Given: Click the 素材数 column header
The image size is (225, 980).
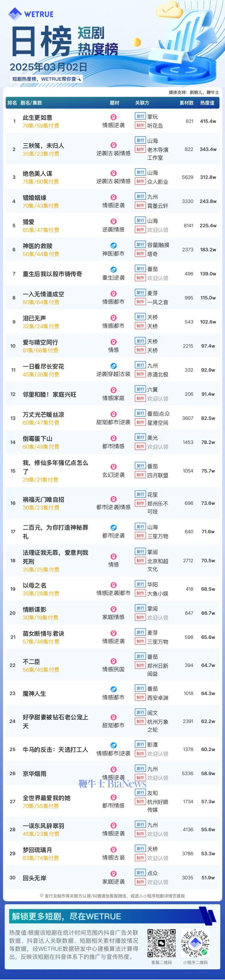Looking at the screenshot, I should pos(187,103).
